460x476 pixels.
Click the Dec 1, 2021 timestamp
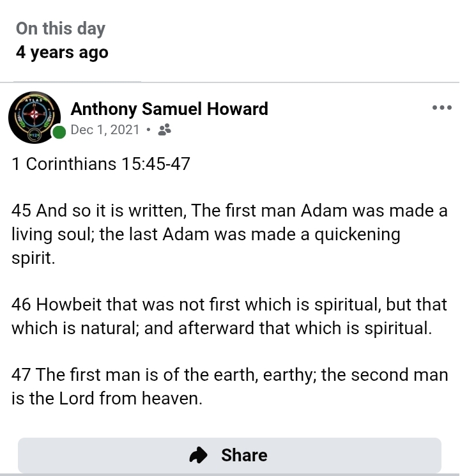[x=105, y=130]
